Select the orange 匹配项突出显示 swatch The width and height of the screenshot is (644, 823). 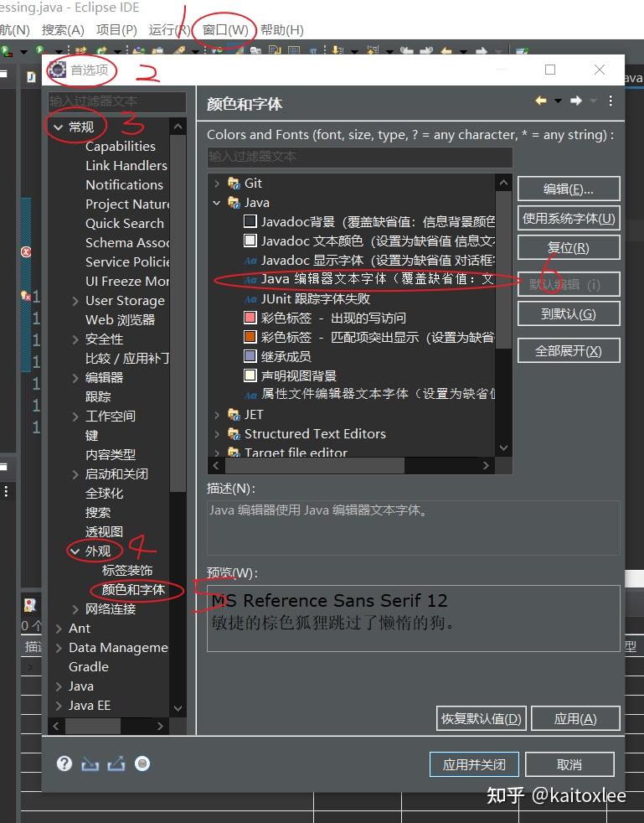tap(250, 336)
